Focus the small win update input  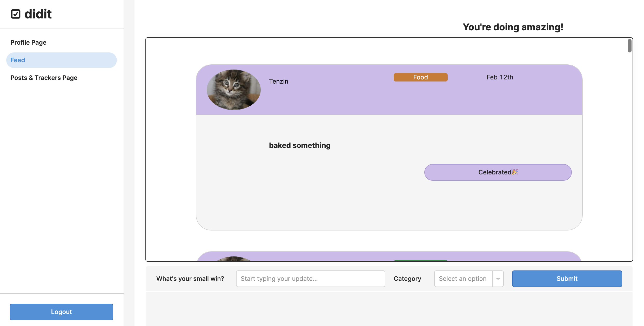[x=310, y=279]
